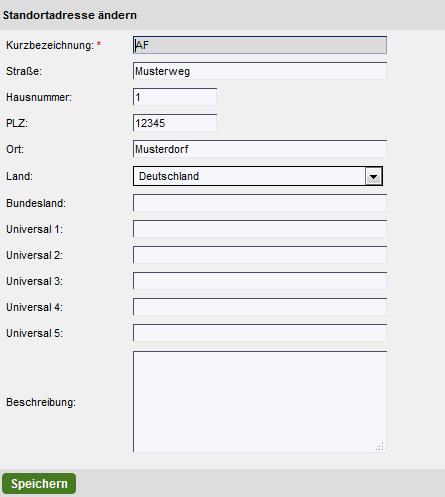Image resolution: width=445 pixels, height=497 pixels.
Task: Click the Ort field with Musterdorf
Action: click(x=260, y=149)
